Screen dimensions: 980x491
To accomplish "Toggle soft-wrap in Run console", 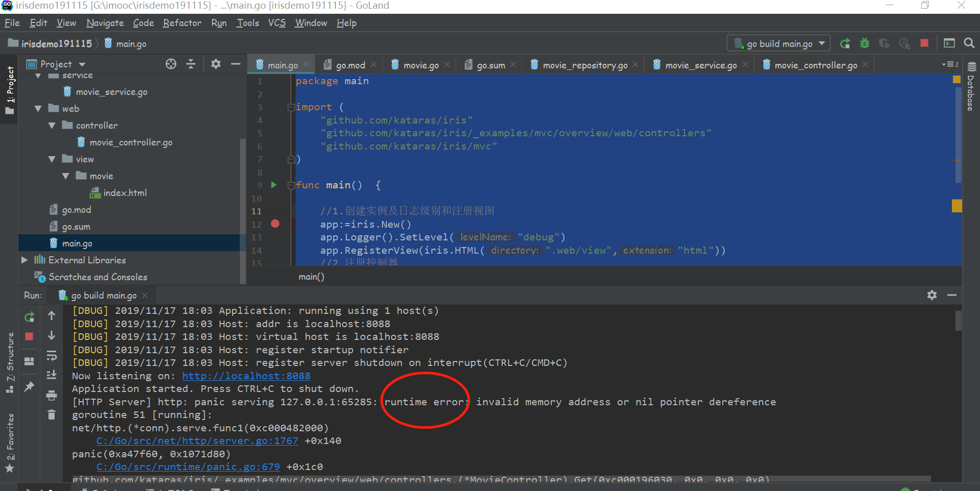I will point(52,355).
